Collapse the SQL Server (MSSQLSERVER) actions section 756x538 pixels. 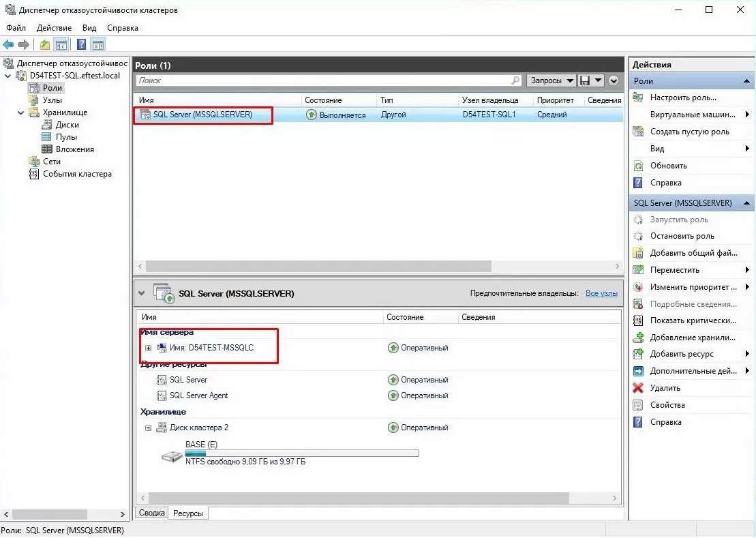[x=746, y=203]
